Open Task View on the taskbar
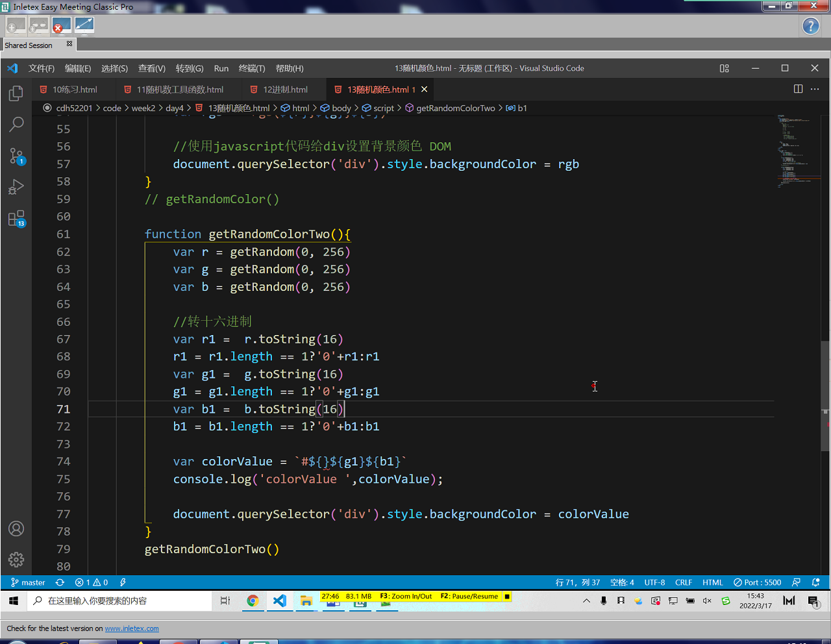Viewport: 831px width, 644px height. point(225,601)
